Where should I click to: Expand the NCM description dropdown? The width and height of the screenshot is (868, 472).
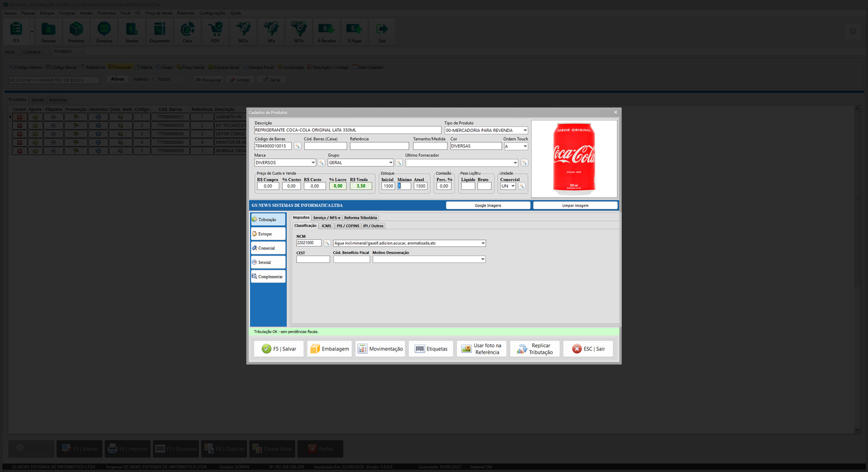(483, 244)
